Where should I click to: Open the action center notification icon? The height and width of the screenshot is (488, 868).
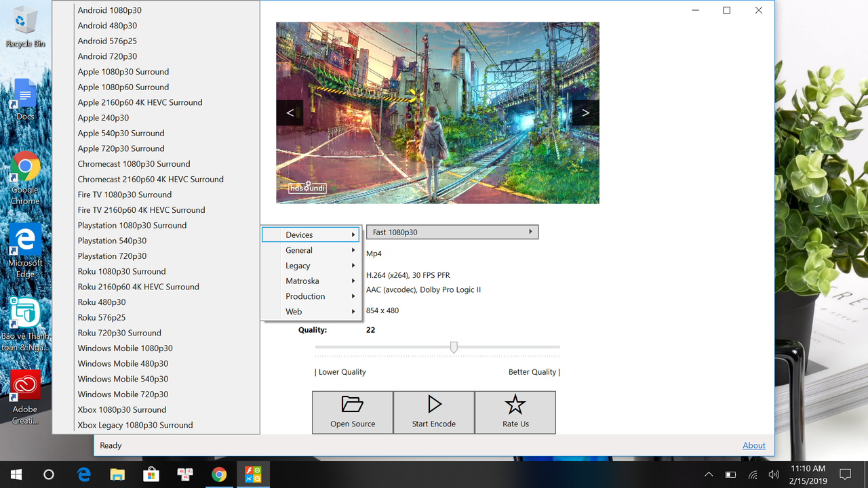[845, 474]
